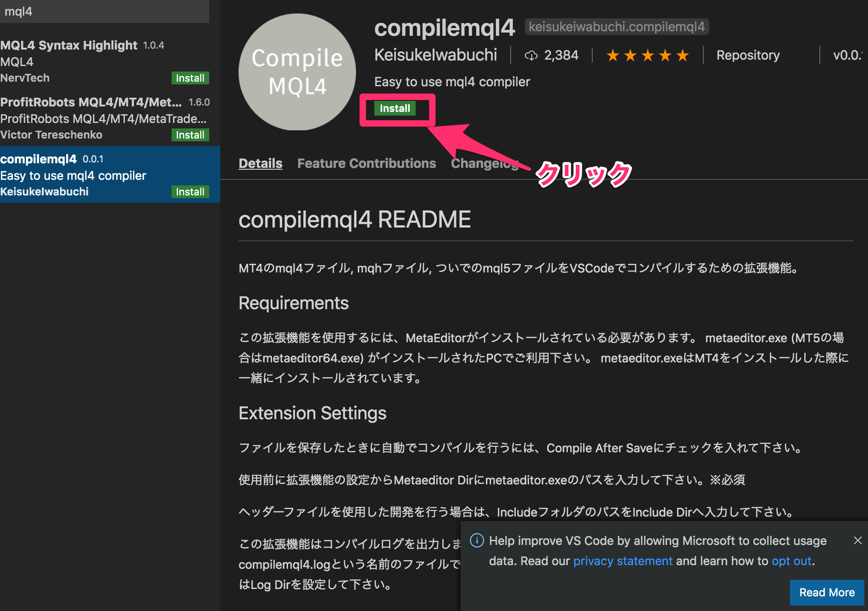Install compilemql4 from the sidebar list
This screenshot has height=611, width=868.
click(x=190, y=192)
